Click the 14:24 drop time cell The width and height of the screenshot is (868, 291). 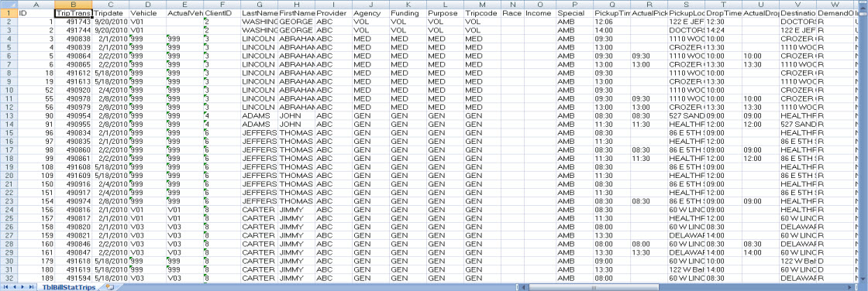pos(723,30)
